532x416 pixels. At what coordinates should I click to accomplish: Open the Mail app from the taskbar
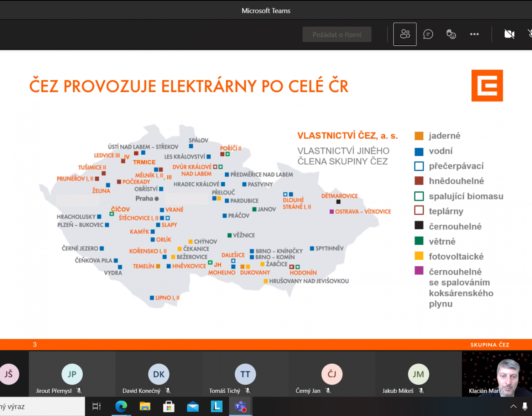(192, 406)
